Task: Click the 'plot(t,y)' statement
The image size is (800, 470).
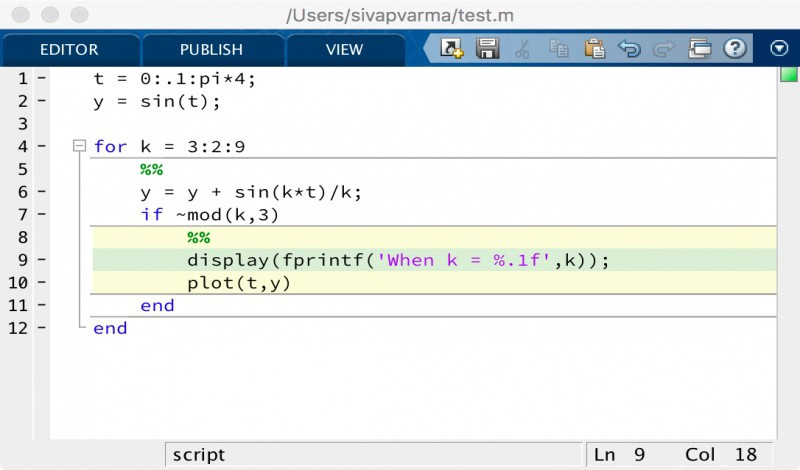Action: click(239, 283)
